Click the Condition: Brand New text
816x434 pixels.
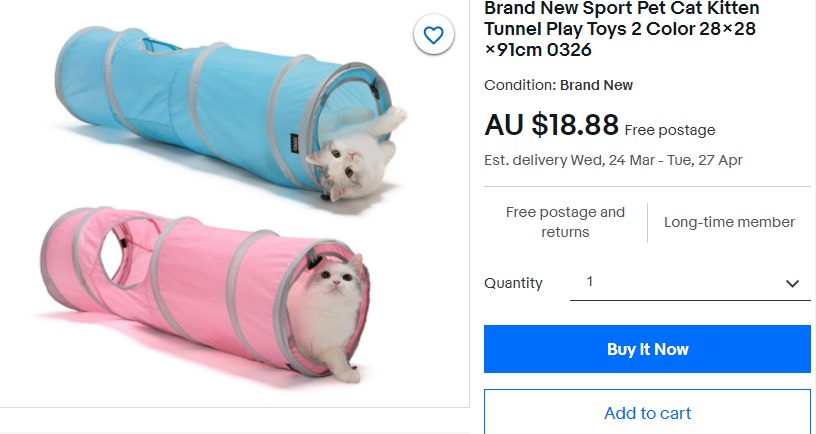(x=558, y=85)
